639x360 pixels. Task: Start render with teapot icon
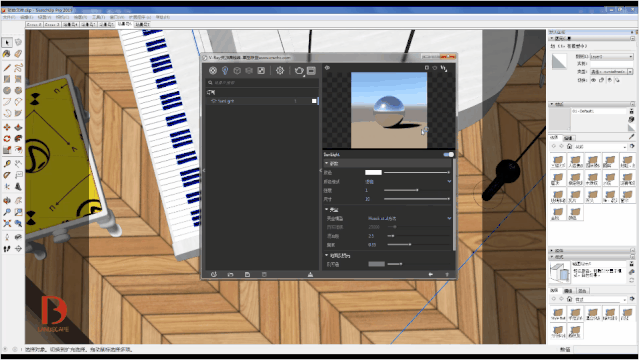click(x=299, y=71)
